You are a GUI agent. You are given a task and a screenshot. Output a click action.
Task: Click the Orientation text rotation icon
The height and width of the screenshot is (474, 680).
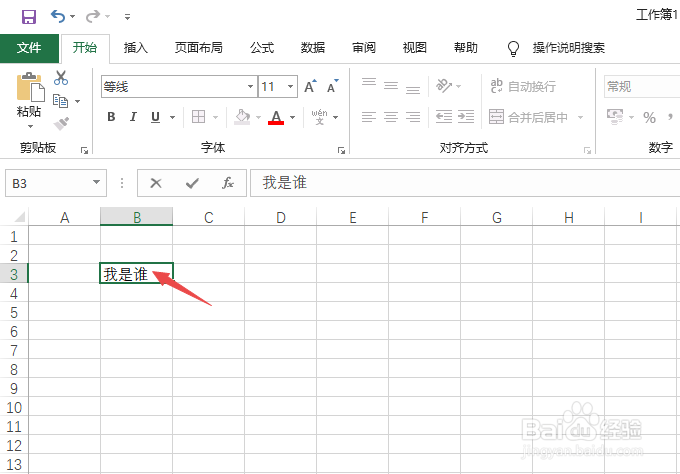point(444,86)
